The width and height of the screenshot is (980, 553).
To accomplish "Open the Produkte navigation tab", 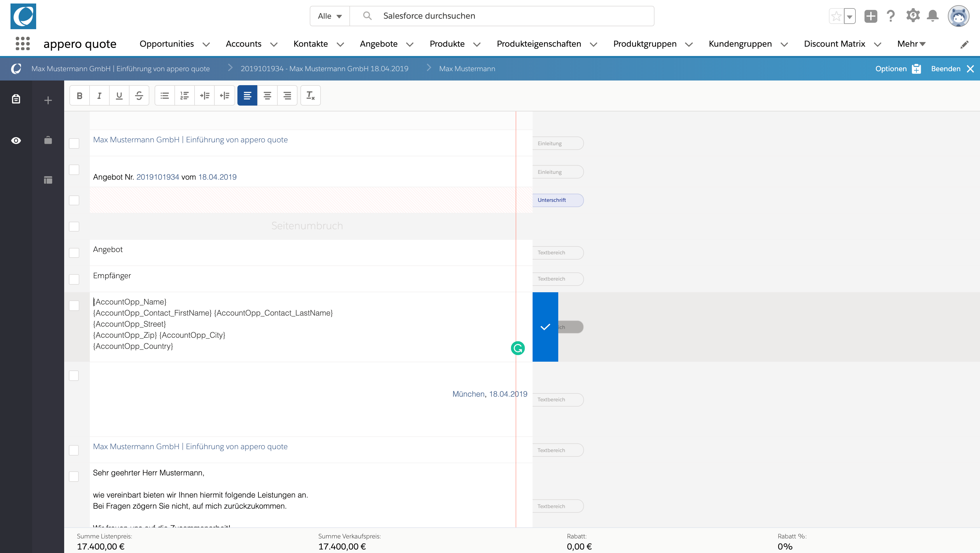I will [447, 44].
